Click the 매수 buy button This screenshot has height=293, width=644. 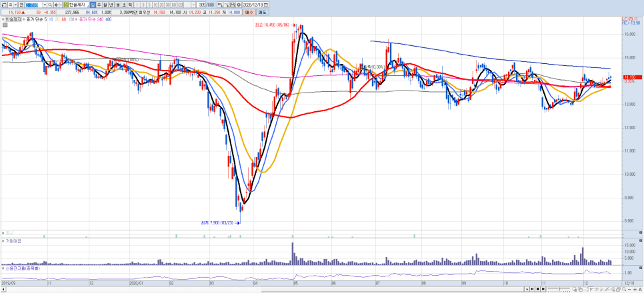(249, 12)
